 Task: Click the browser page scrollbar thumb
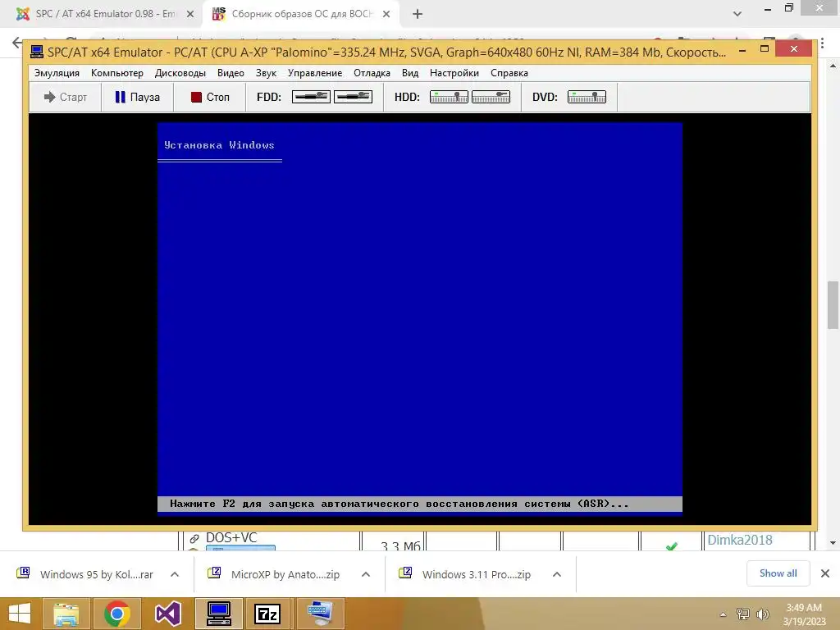(x=833, y=305)
